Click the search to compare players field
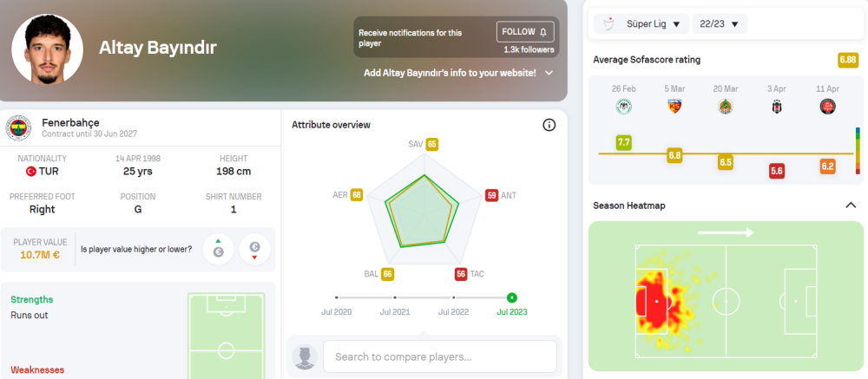The height and width of the screenshot is (379, 868). (x=439, y=356)
